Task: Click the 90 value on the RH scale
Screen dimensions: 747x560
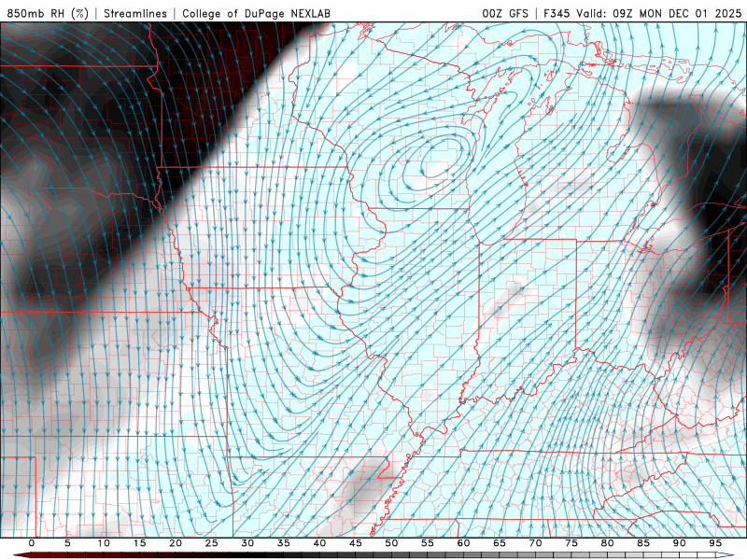Action: (679, 543)
